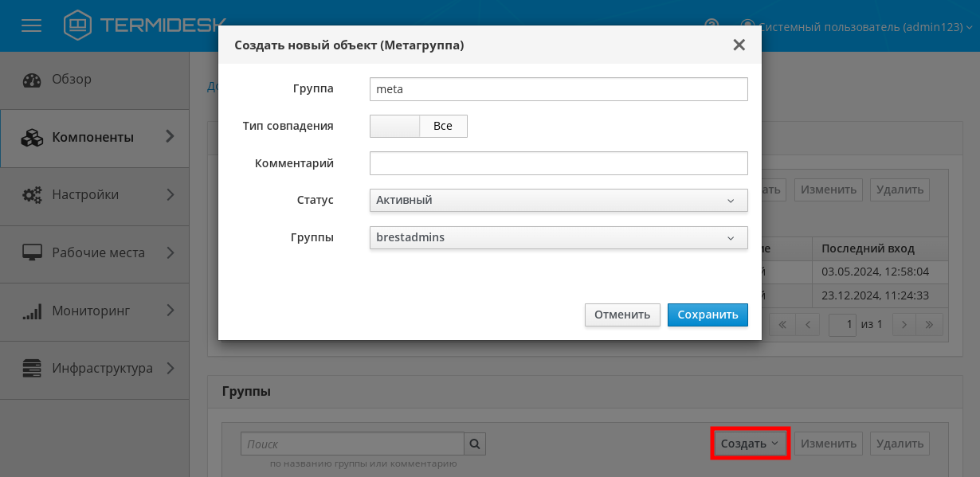Click Удалить button in Группы panel

[900, 444]
